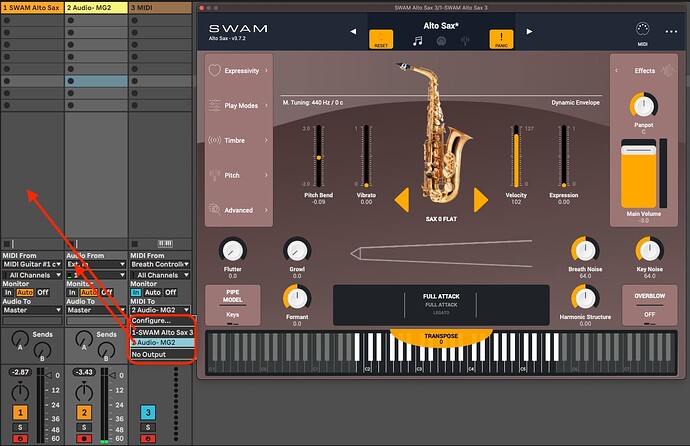
Task: Open MIDI Guitar #1 input dropdown
Action: (32, 264)
